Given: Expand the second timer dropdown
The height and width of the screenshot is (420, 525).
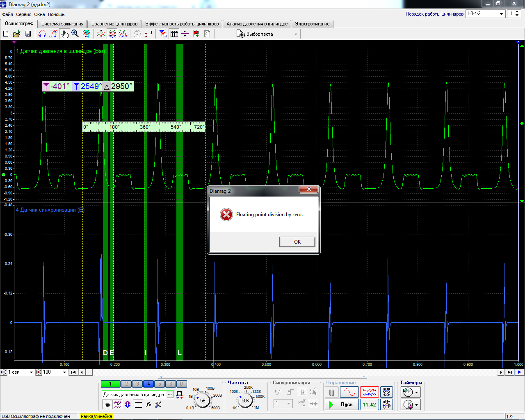Looking at the screenshot, I should [x=417, y=405].
